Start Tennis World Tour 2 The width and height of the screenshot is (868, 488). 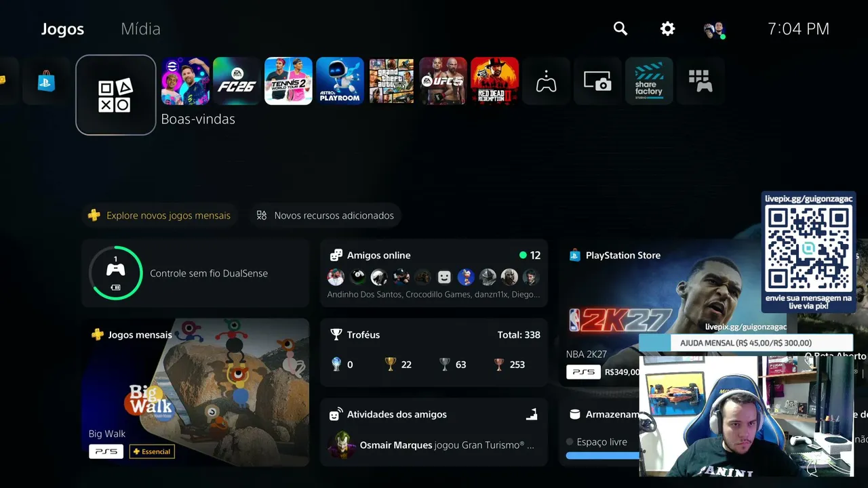click(289, 81)
